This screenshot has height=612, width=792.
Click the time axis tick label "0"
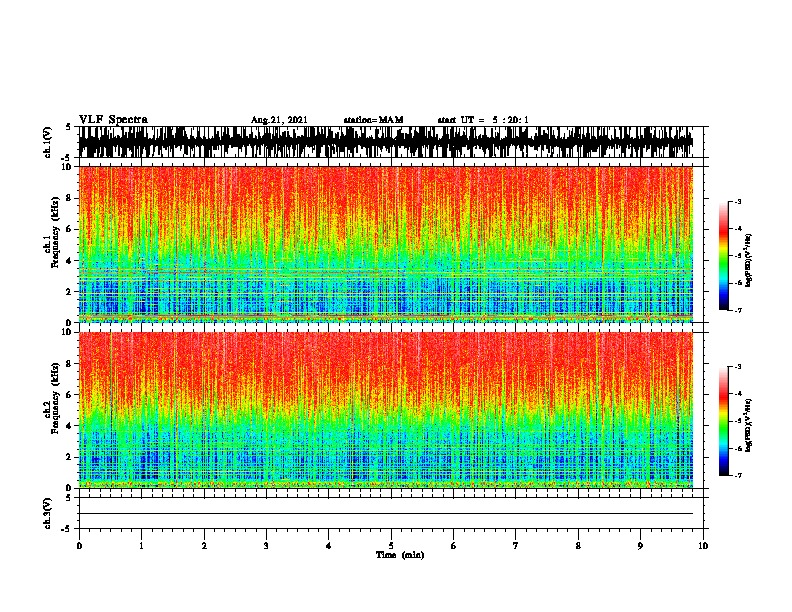79,545
